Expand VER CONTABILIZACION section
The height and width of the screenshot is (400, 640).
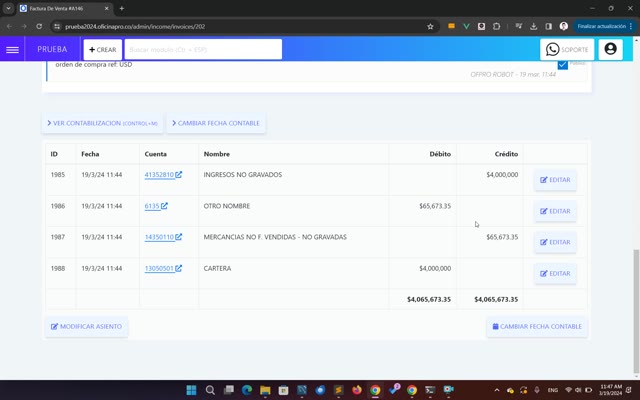coord(102,123)
